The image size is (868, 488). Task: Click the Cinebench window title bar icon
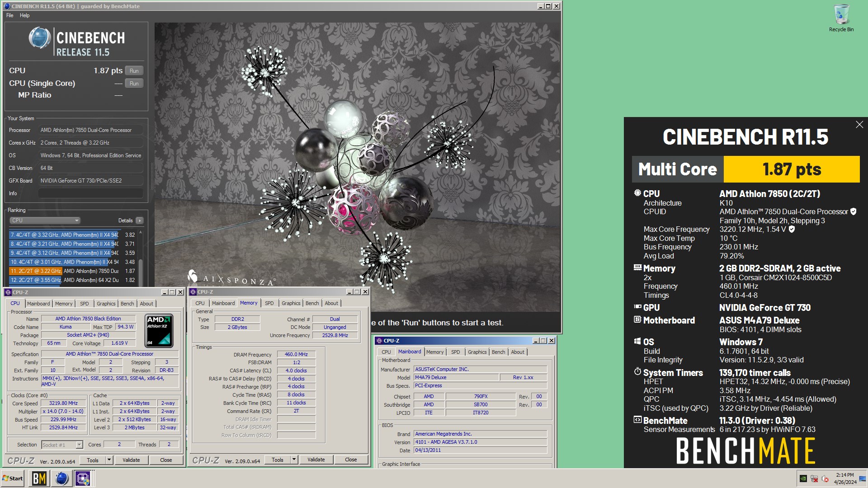point(7,6)
